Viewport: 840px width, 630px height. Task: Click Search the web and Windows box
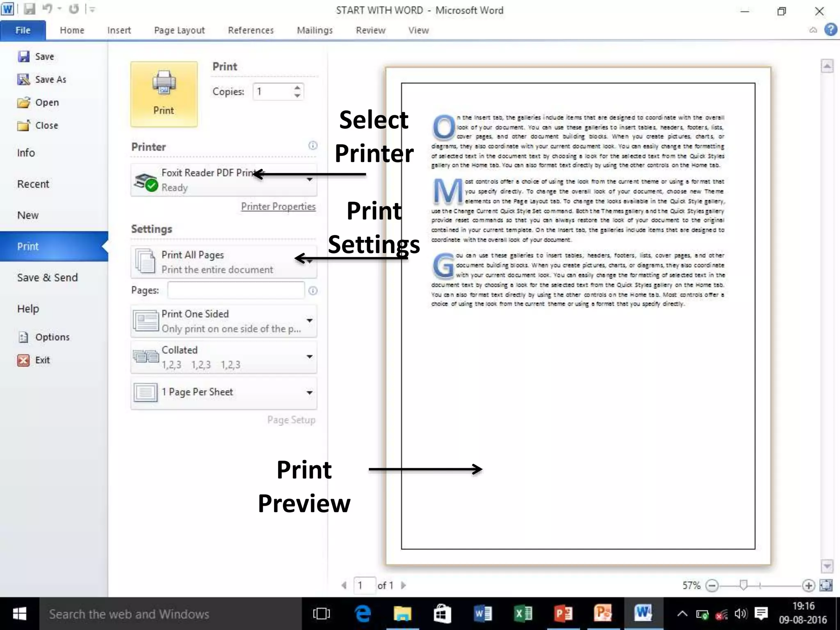pos(170,614)
